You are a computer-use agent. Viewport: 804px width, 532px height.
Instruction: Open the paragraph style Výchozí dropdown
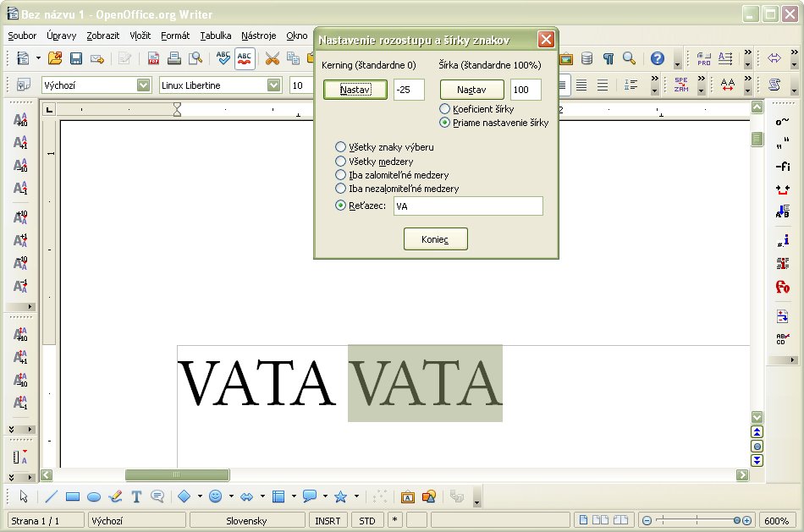coord(144,85)
